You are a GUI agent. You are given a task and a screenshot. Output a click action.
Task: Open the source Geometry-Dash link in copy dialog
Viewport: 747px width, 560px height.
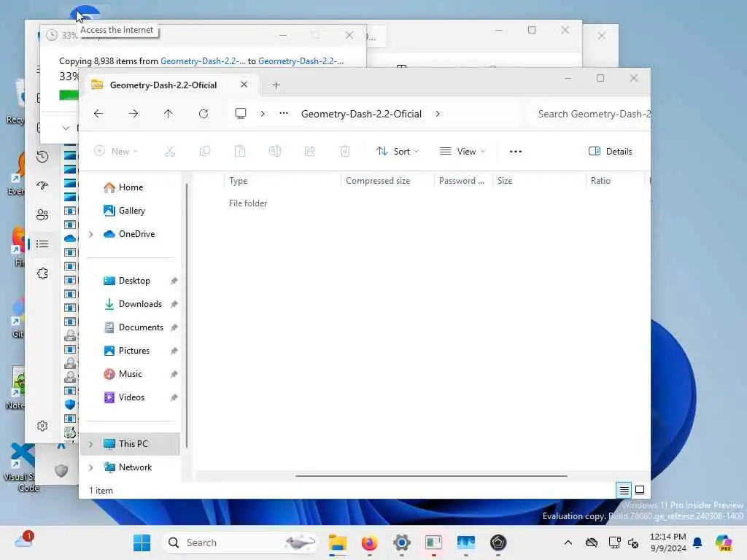(x=203, y=61)
